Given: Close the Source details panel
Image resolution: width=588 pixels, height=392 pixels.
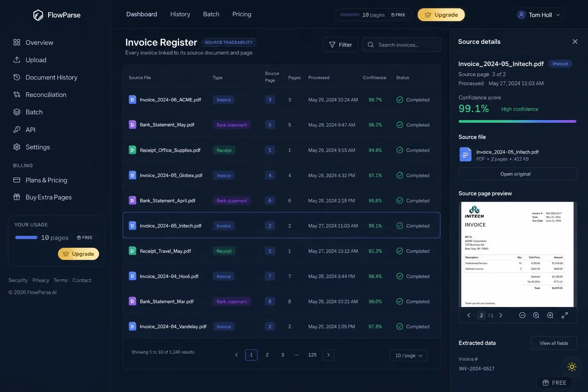Looking at the screenshot, I should 575,41.
